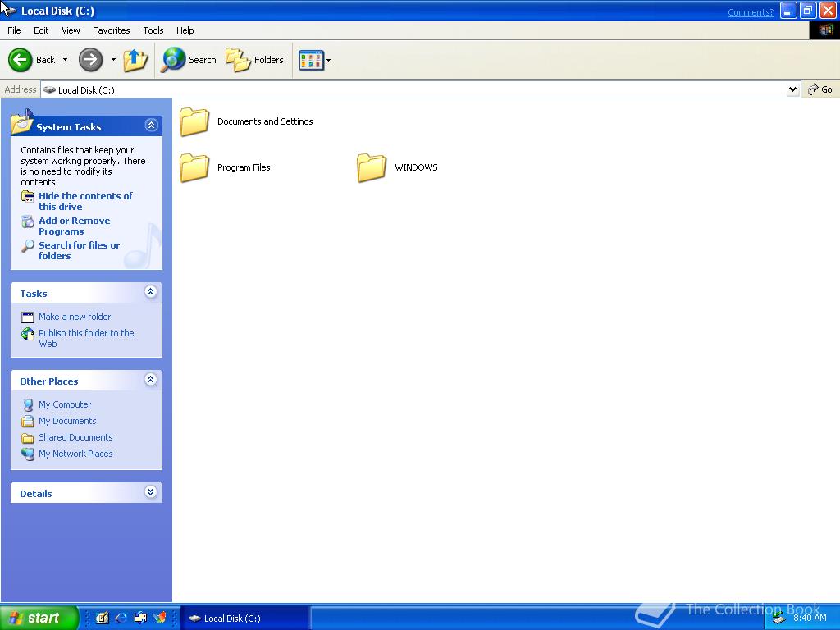Click the system tray hardware icon
840x630 pixels.
click(779, 619)
